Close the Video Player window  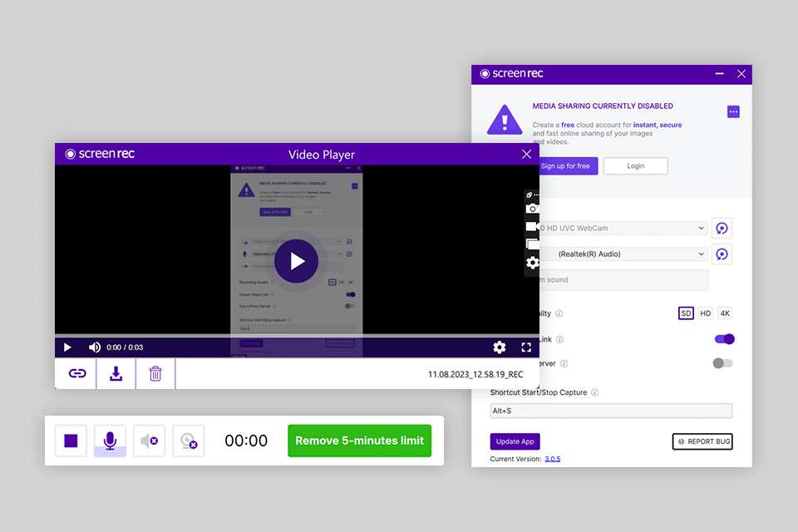coord(527,155)
